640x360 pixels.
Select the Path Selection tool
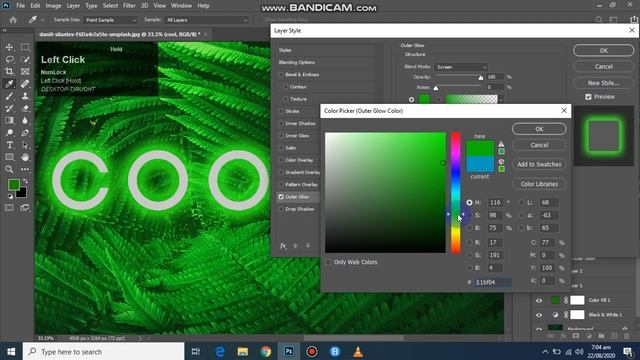click(25, 145)
